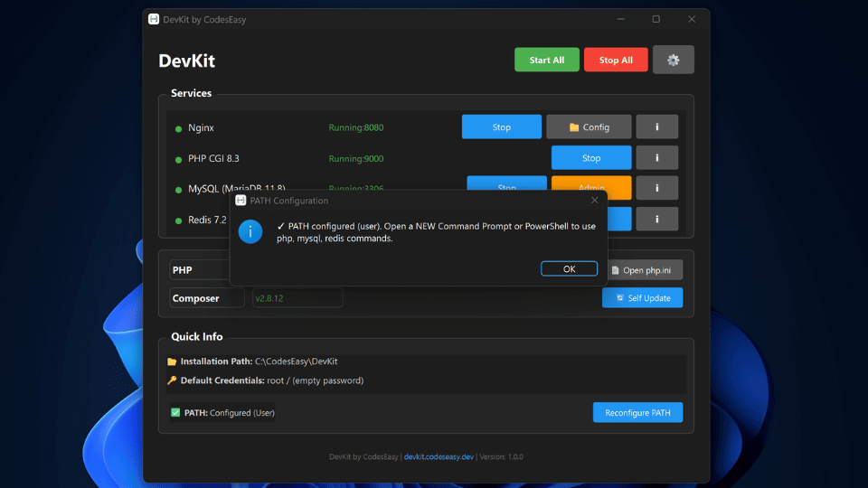868x488 pixels.
Task: Click MySQL green status dot
Action: [x=178, y=190]
